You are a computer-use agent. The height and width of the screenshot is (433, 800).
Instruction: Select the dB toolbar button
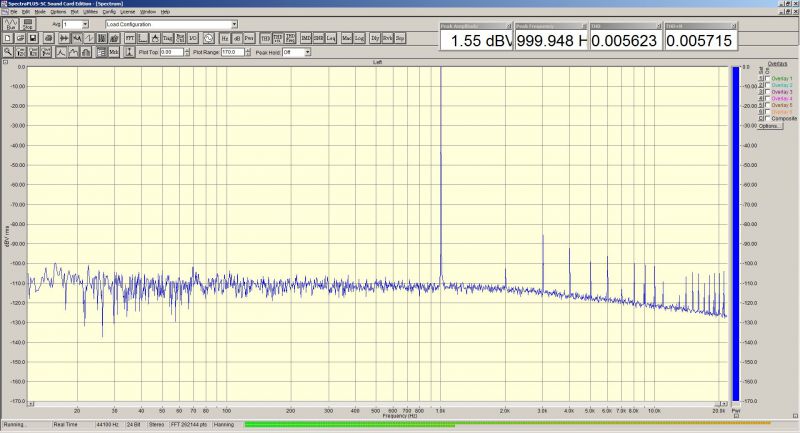coord(237,38)
